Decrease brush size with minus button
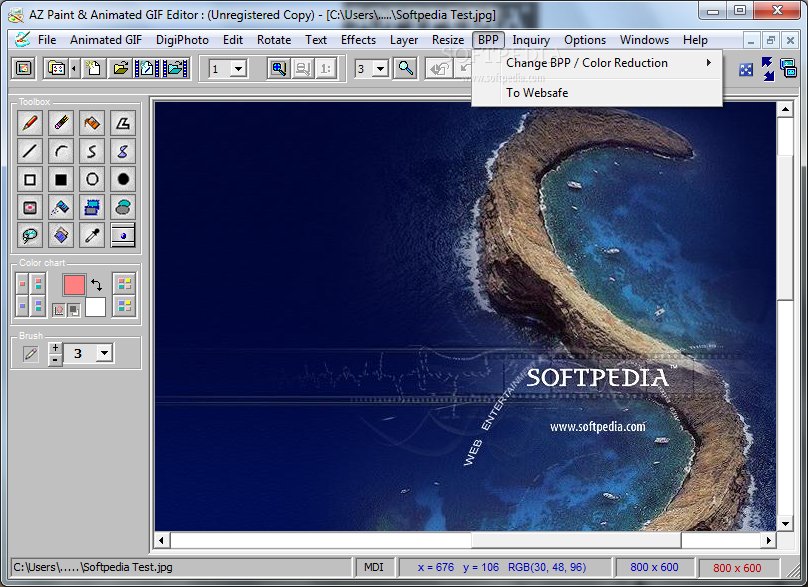 55,360
